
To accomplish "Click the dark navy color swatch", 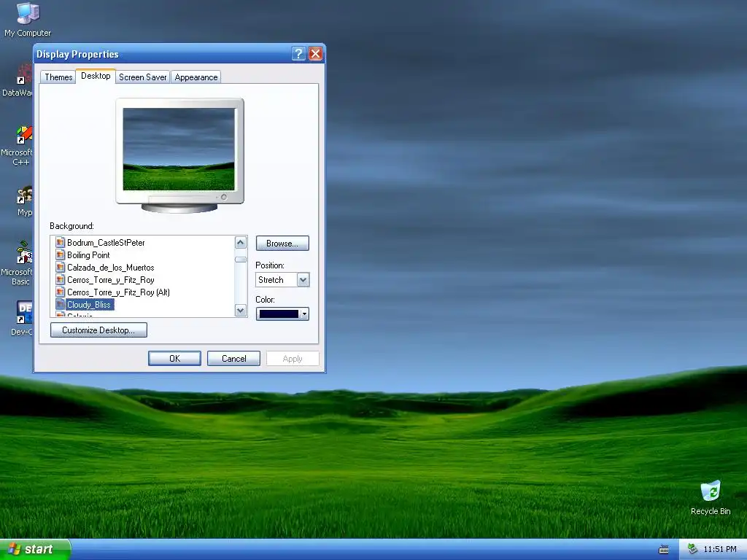I will point(279,314).
